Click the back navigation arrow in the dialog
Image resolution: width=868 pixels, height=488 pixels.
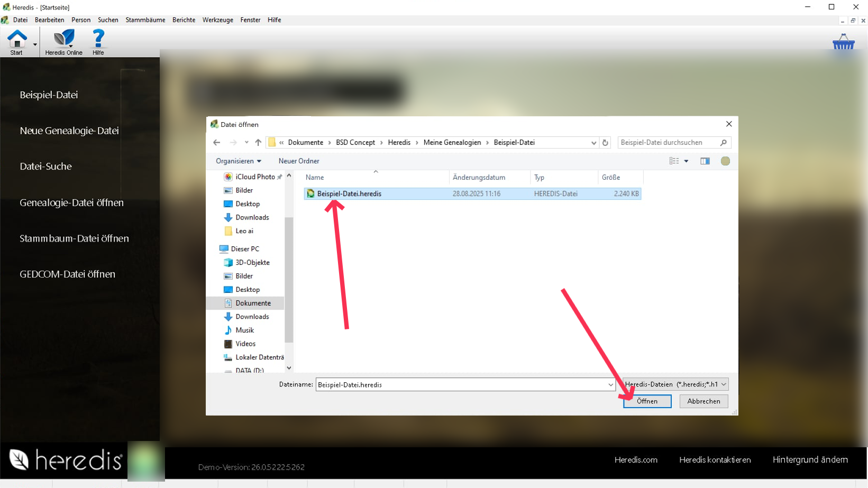pos(217,143)
